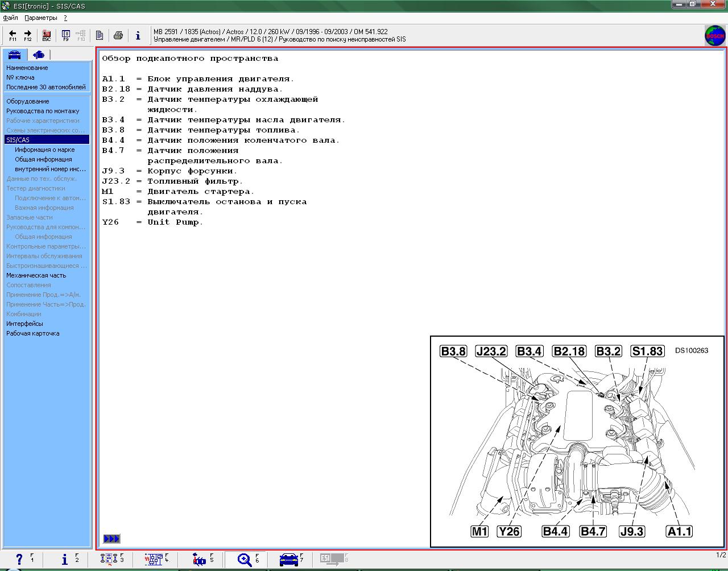Open Руководства по монтажу
728x571 pixels.
tap(43, 111)
